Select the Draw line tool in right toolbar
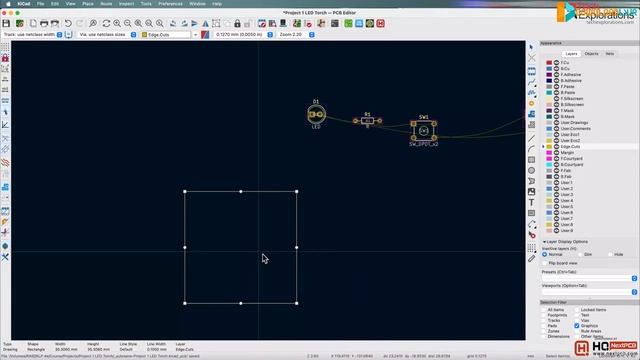This screenshot has width=640, height=360. pyautogui.click(x=531, y=139)
